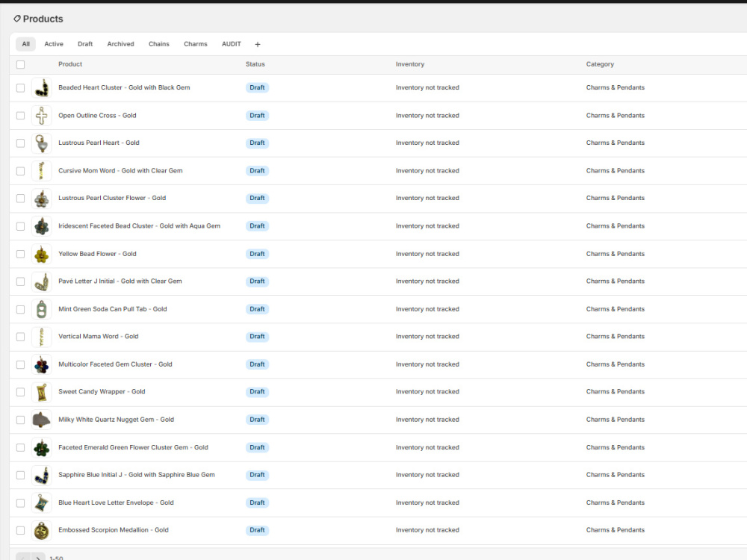Open Beaded Heart Cluster - Gold with Black Gem
747x560 pixels.
click(124, 87)
